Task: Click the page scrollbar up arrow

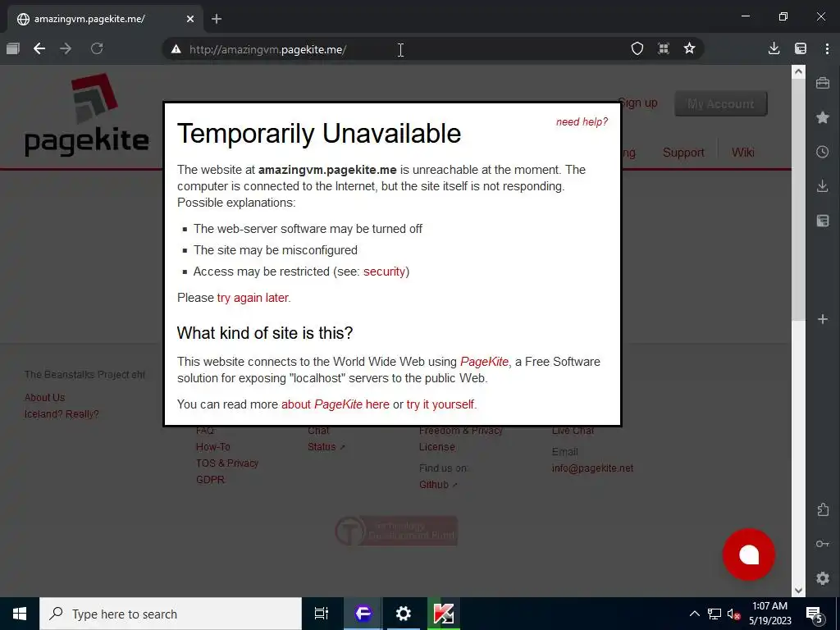Action: point(798,72)
